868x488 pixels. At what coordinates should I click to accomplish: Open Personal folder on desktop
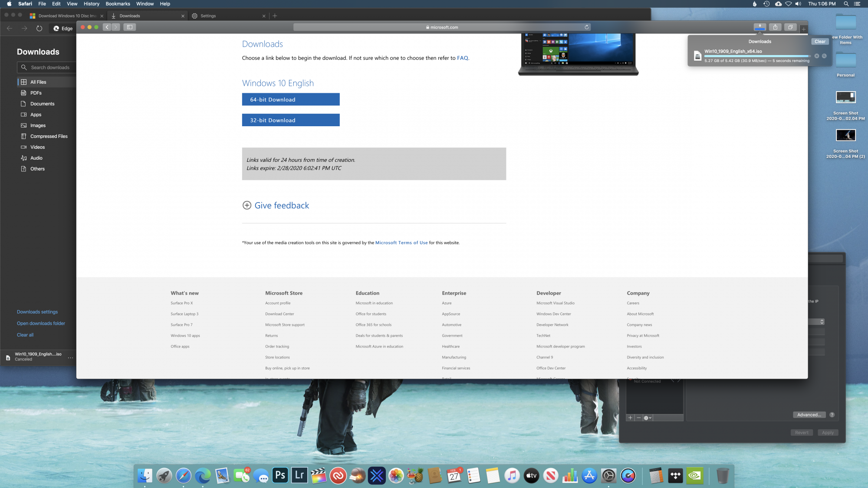(x=845, y=64)
